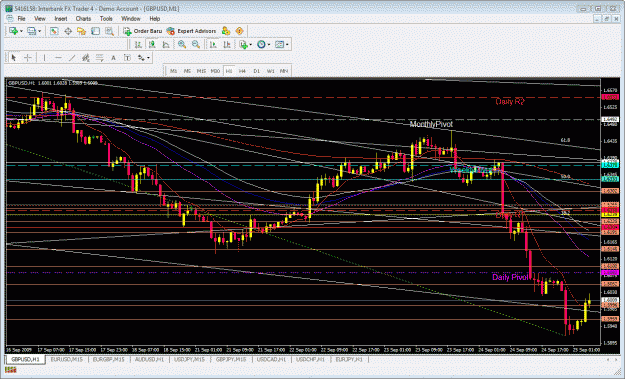Click the Expert Advisors button

click(x=191, y=31)
